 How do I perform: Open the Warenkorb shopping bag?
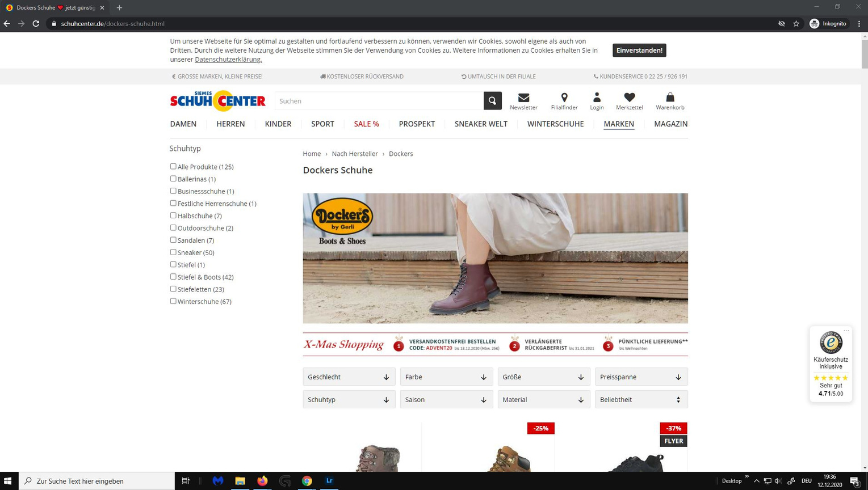click(670, 98)
